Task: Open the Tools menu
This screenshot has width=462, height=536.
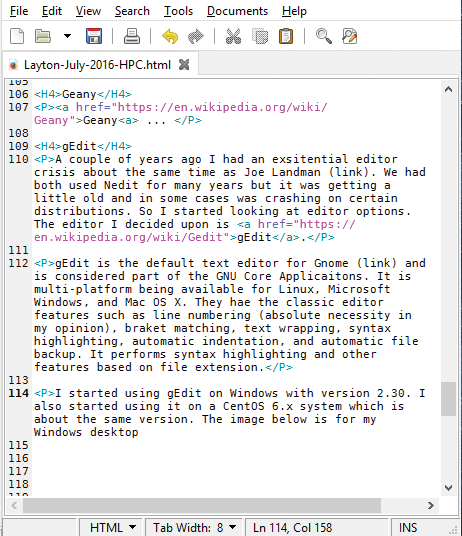Action: point(178,11)
